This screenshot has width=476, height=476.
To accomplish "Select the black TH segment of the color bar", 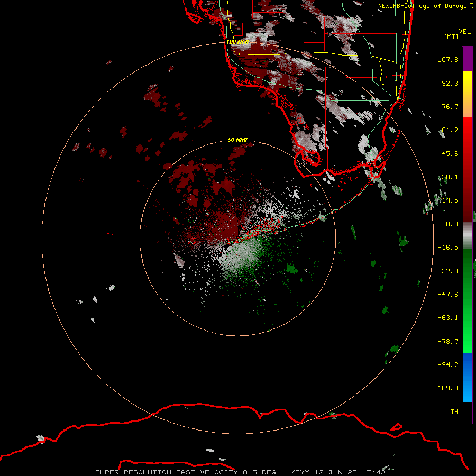I will (467, 412).
